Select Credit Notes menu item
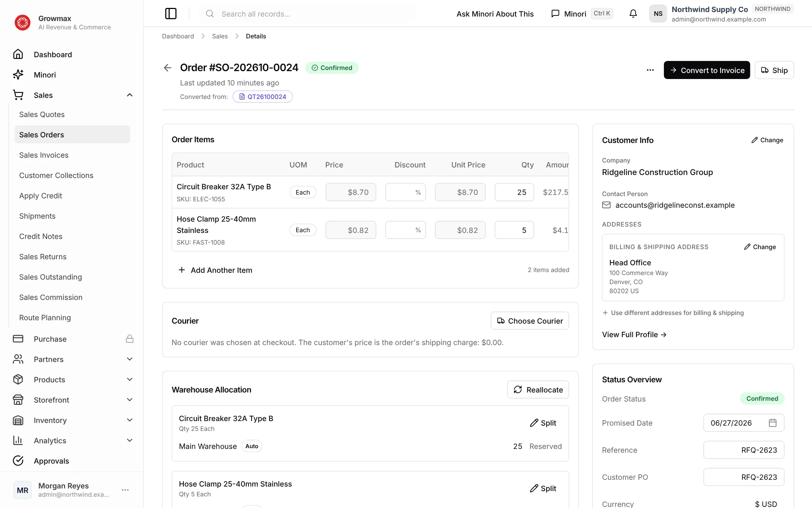Screen dimensions: 812x508 [72, 236]
